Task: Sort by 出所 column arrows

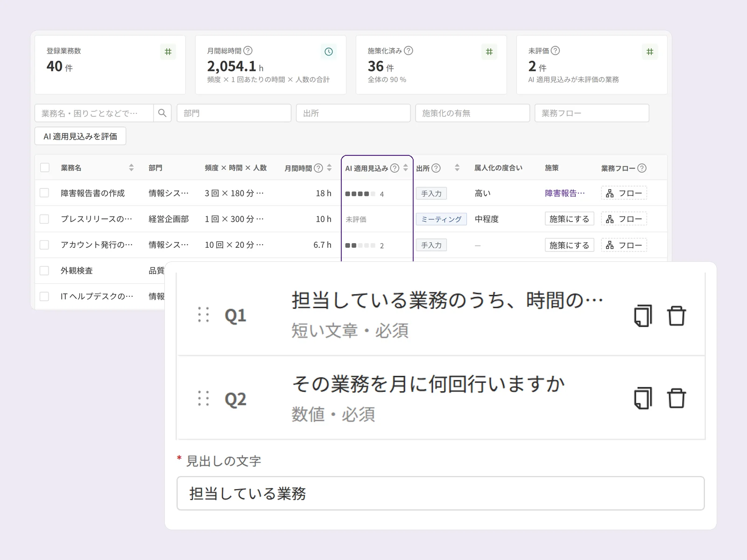Action: 457,168
